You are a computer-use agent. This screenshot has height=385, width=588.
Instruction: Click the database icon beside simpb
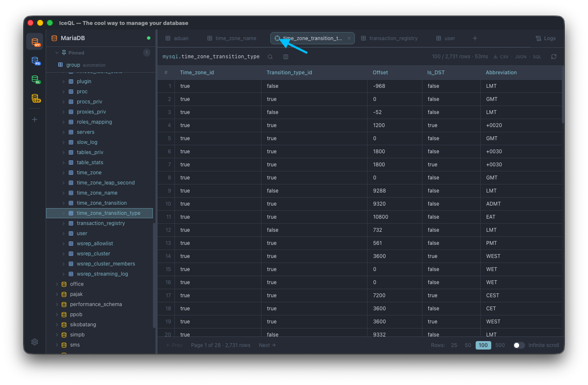(x=64, y=335)
